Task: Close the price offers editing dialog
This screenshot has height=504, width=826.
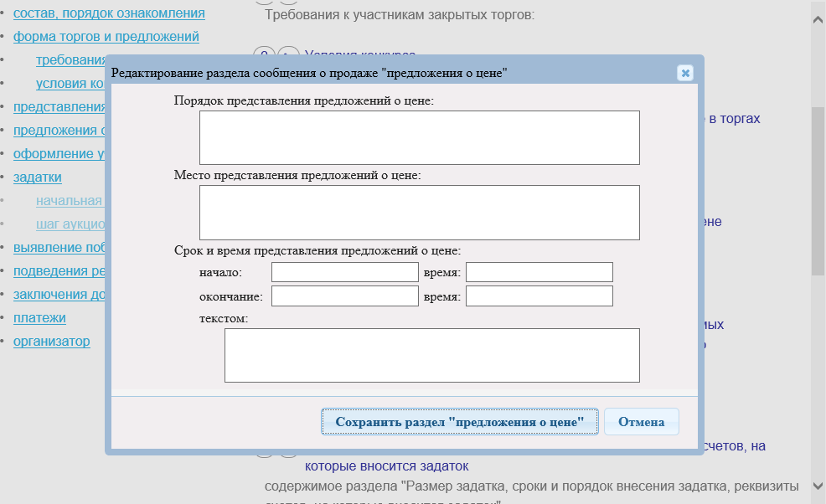Action: (x=685, y=73)
